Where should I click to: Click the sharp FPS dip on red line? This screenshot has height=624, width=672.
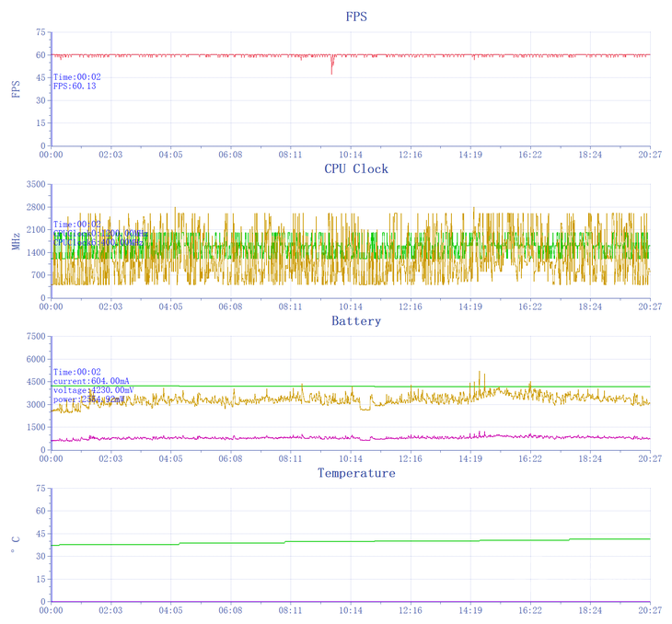332,69
